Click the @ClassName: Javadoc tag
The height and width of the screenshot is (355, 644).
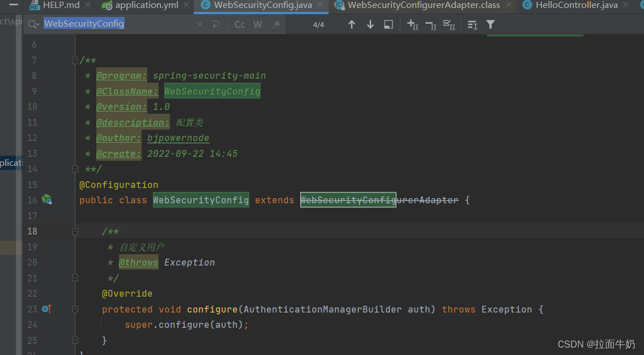tap(127, 91)
